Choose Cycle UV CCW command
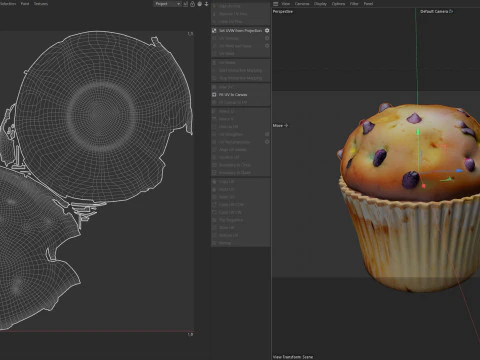 point(231,204)
